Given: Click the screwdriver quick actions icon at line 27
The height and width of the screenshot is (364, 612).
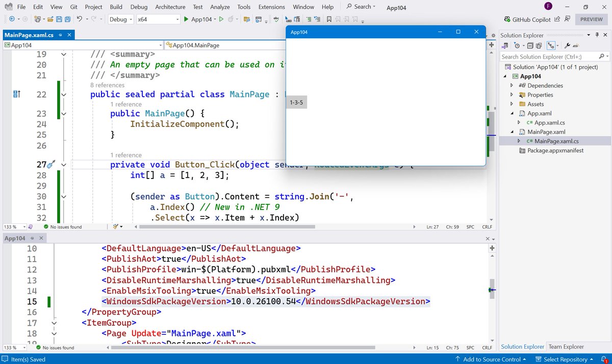Looking at the screenshot, I should click(50, 165).
